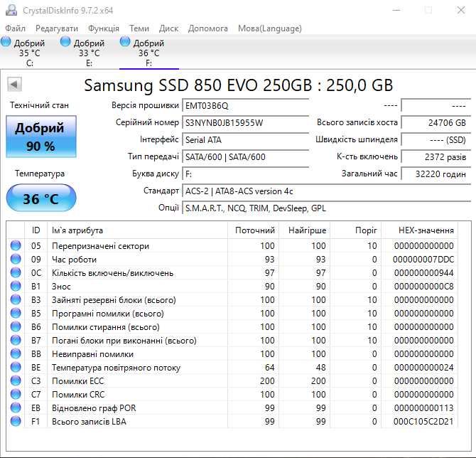Click the Добрий 90 % health status button
Image resolution: width=476 pixels, height=458 pixels.
point(41,137)
